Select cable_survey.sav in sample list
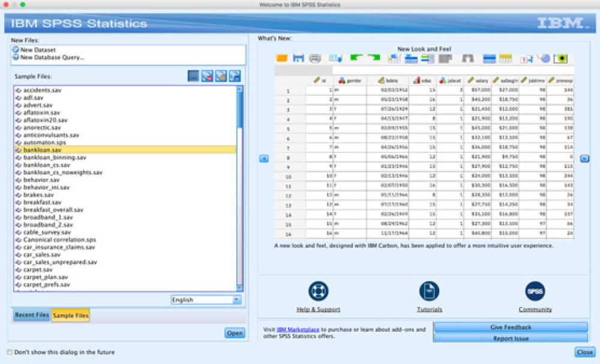 [125, 232]
